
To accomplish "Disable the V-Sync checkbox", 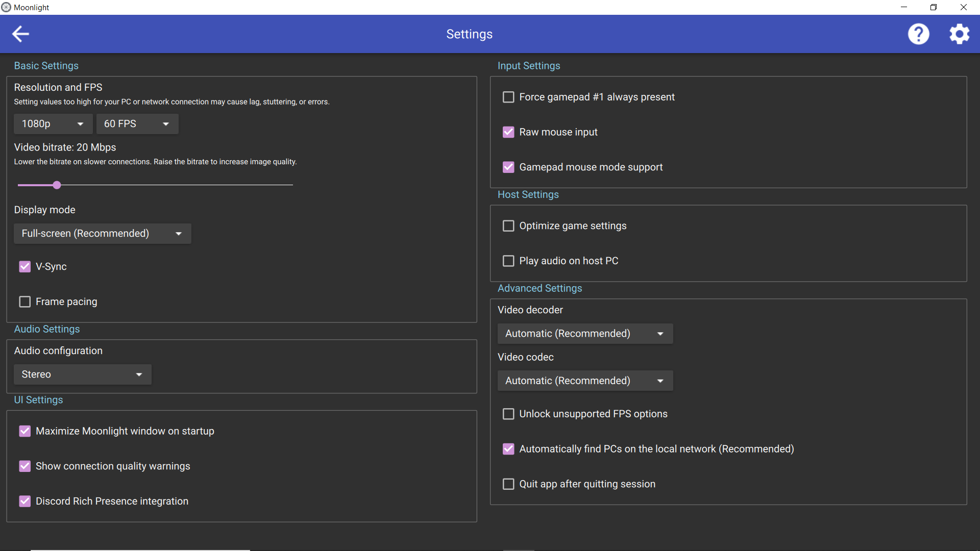I will (x=24, y=266).
